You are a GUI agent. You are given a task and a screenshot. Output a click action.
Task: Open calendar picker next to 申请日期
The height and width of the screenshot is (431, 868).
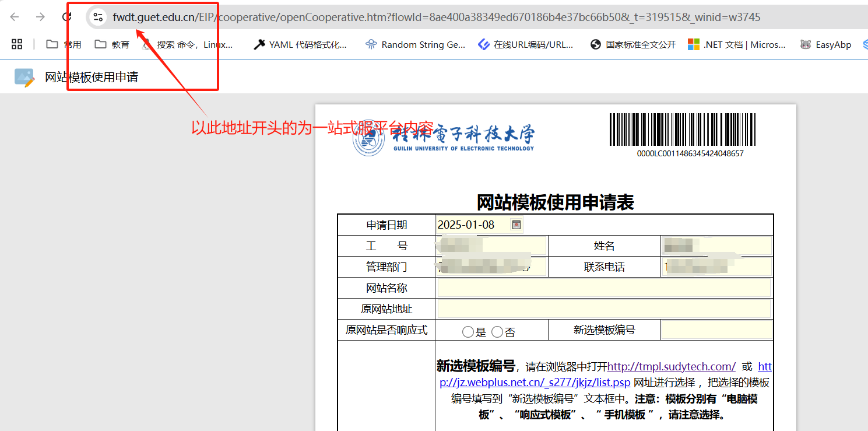[x=516, y=225]
